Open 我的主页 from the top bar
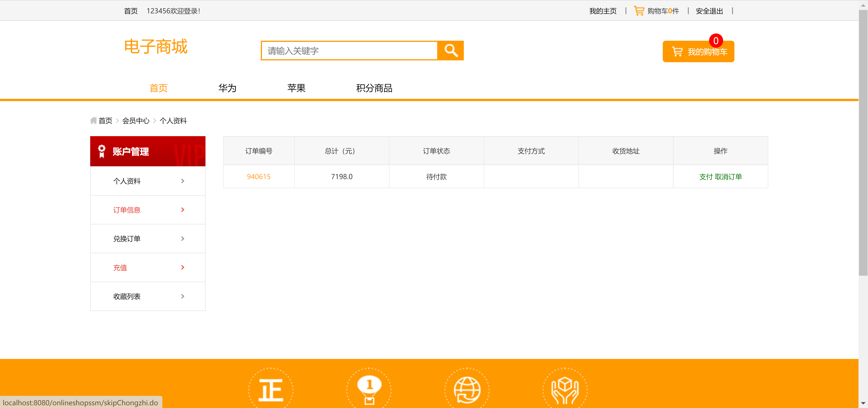 [x=603, y=10]
